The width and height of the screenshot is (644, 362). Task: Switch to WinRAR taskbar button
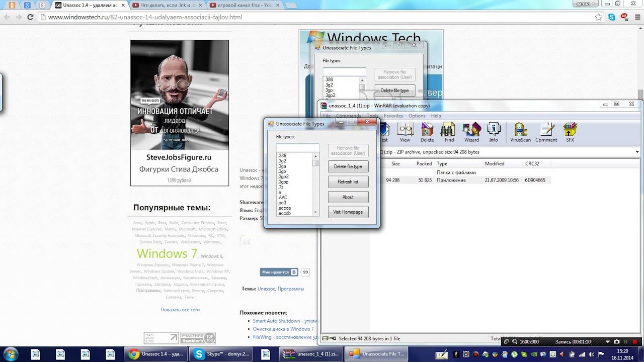coord(312,354)
